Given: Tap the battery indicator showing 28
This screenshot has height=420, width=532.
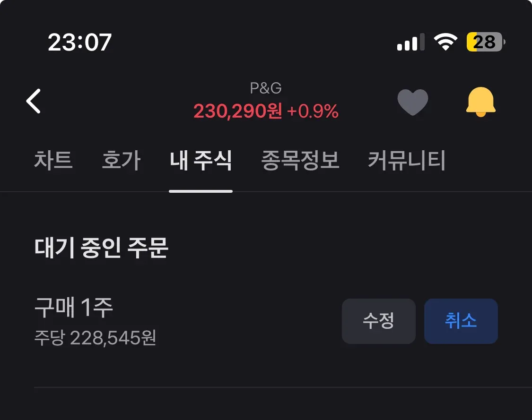Looking at the screenshot, I should (x=486, y=42).
